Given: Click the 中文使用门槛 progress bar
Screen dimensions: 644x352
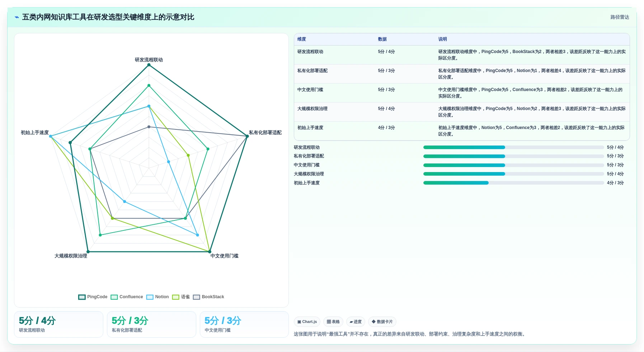Looking at the screenshot, I should (x=513, y=165).
